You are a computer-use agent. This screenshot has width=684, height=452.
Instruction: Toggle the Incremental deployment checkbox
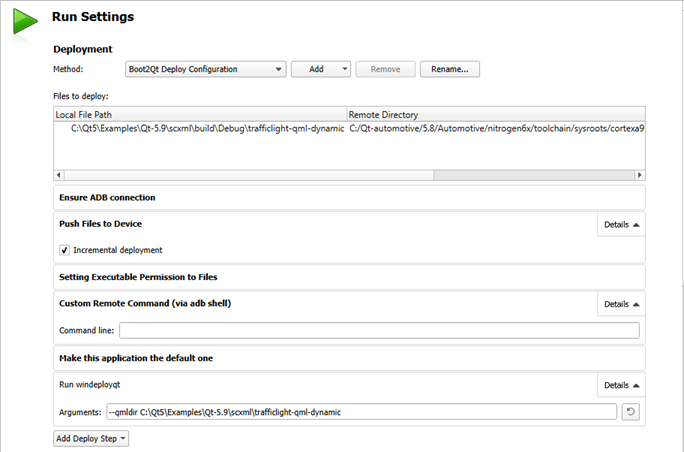coord(65,250)
